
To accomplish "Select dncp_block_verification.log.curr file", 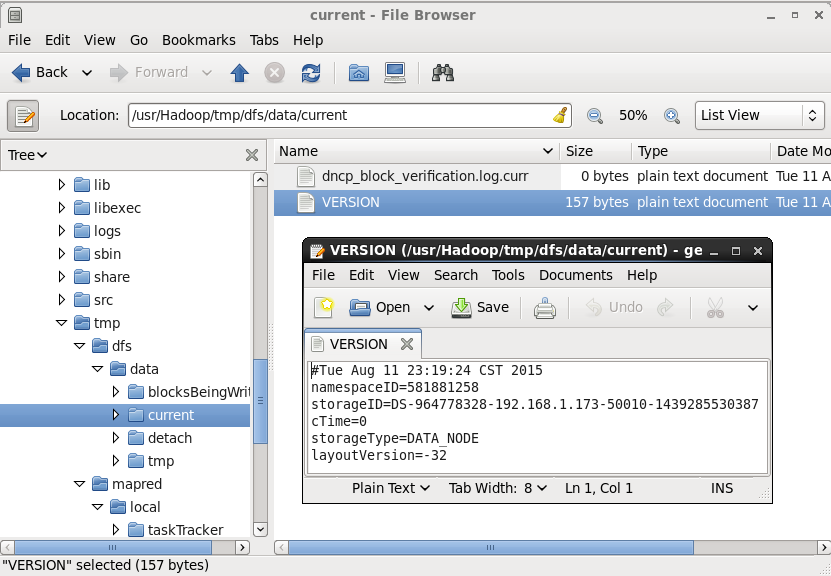I will coord(425,176).
